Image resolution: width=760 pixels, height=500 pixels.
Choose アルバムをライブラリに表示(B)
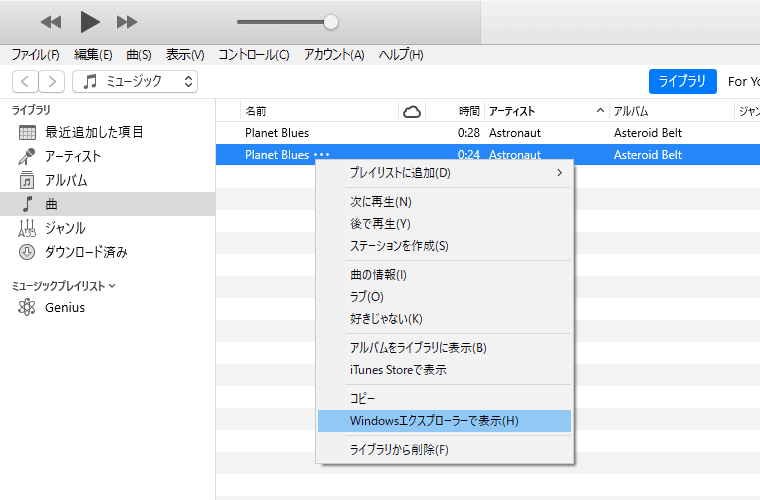coord(444,348)
